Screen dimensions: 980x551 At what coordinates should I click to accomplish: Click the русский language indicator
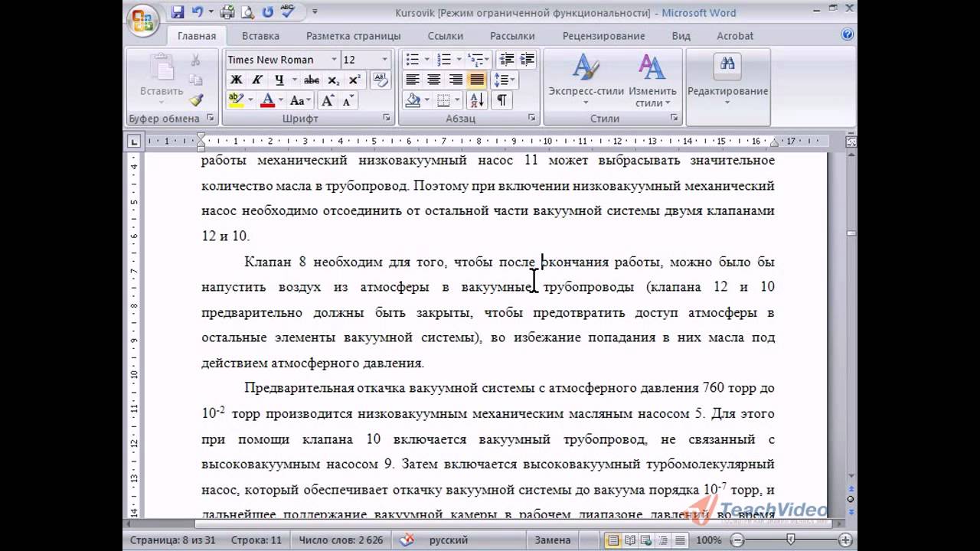tap(449, 540)
